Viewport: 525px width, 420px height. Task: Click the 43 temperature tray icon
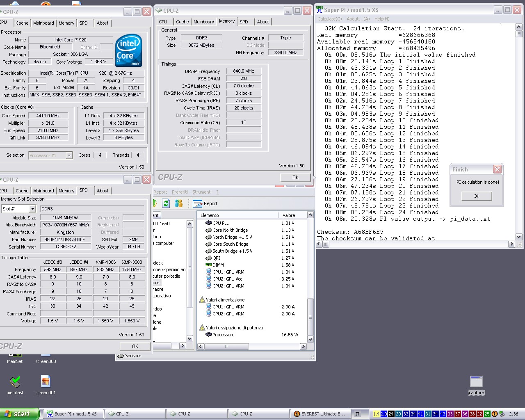click(x=443, y=414)
